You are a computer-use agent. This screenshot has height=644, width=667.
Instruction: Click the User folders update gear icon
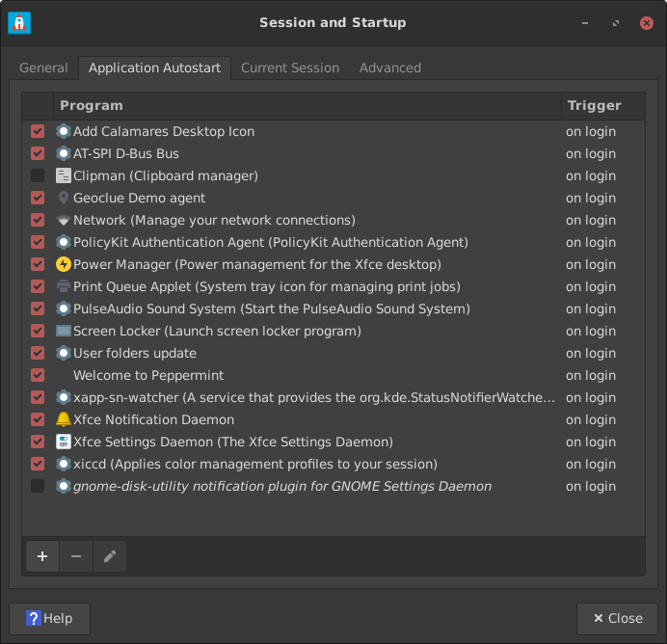(64, 353)
